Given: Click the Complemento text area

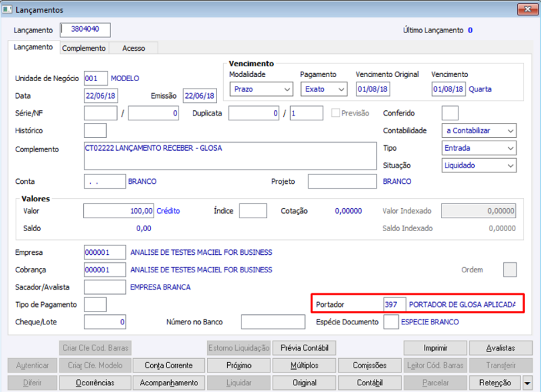Looking at the screenshot, I should (230, 156).
